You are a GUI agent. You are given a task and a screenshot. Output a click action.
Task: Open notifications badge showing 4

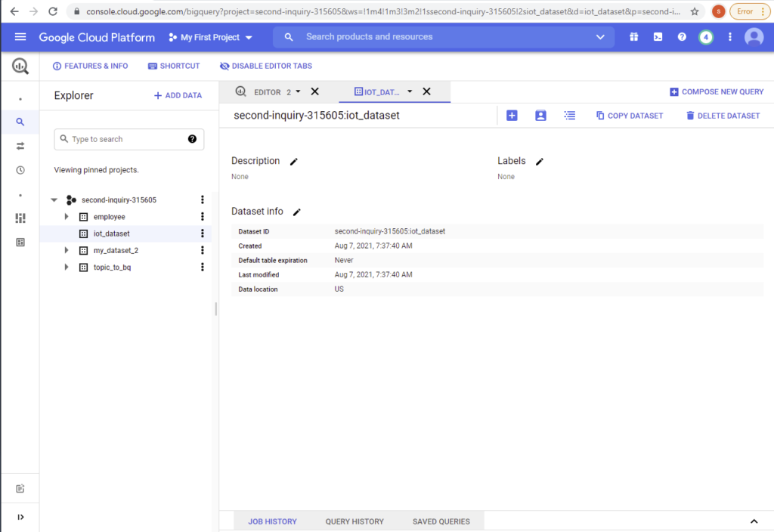pyautogui.click(x=706, y=37)
